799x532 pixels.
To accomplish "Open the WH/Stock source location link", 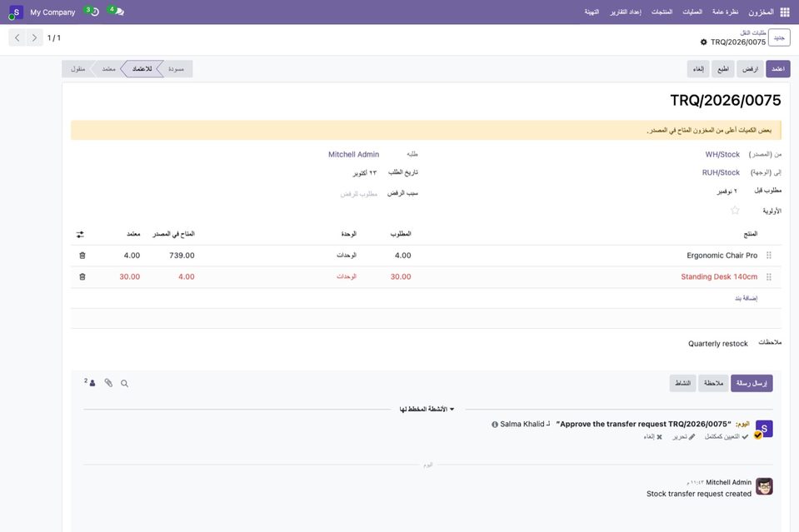I will point(722,154).
